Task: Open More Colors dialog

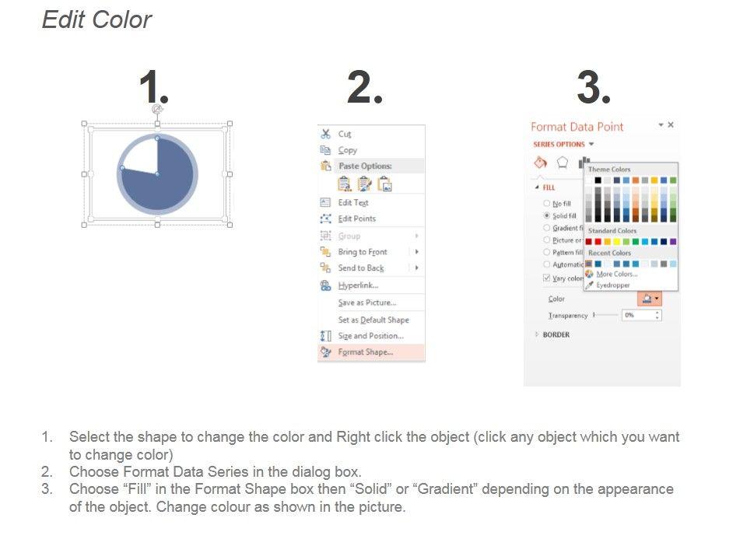Action: pyautogui.click(x=615, y=274)
